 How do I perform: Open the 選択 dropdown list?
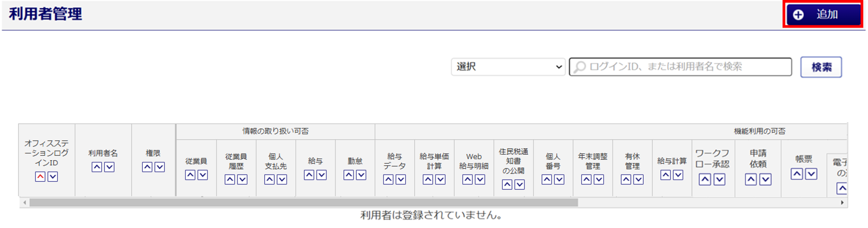[508, 67]
